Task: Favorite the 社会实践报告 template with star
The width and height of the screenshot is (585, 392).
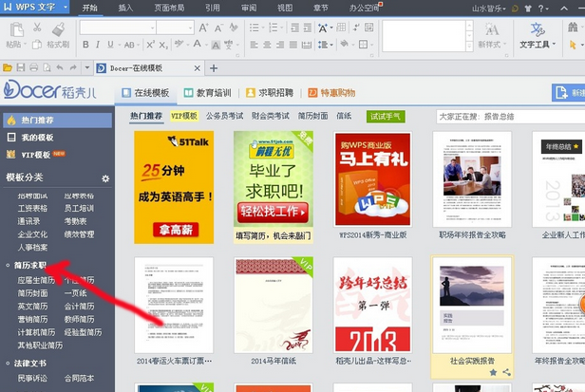Action: pyautogui.click(x=493, y=372)
